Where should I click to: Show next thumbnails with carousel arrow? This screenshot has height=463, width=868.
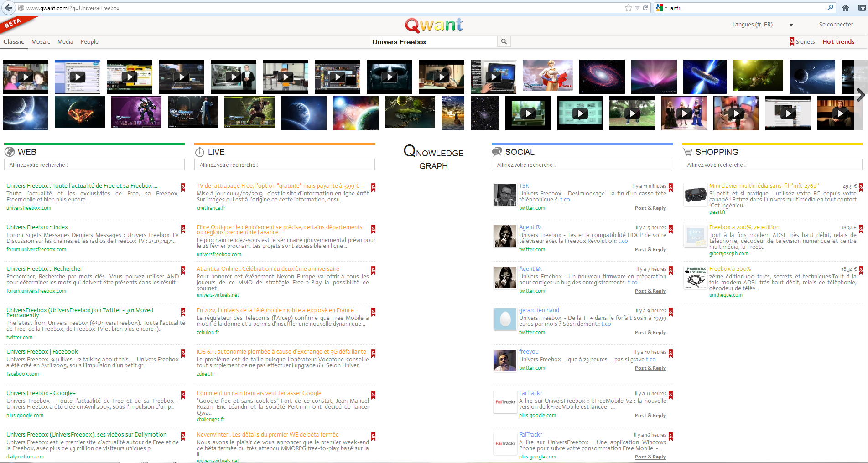coord(860,95)
